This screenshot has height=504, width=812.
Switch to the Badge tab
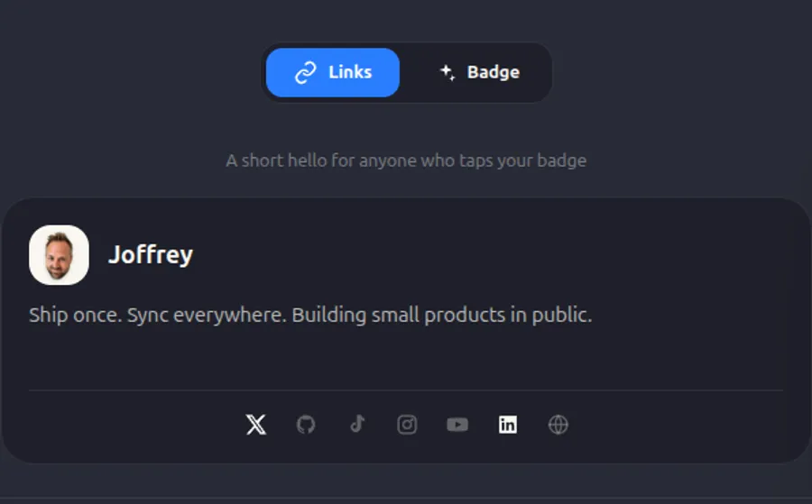[x=480, y=72]
